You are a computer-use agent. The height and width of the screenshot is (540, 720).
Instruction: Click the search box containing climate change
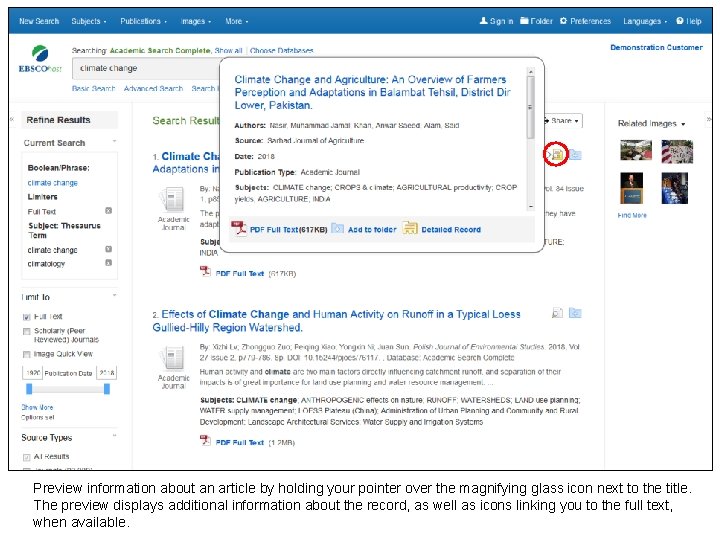(x=146, y=68)
